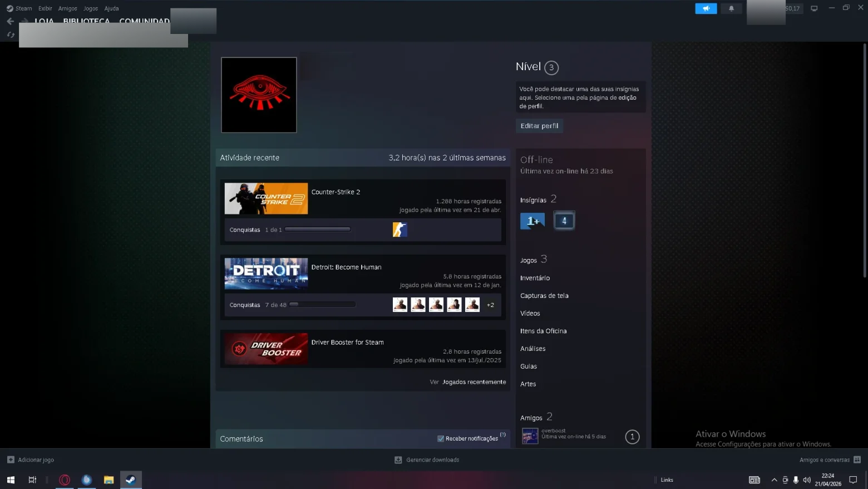This screenshot has height=489, width=868.
Task: Open the volume tray icon
Action: (807, 480)
